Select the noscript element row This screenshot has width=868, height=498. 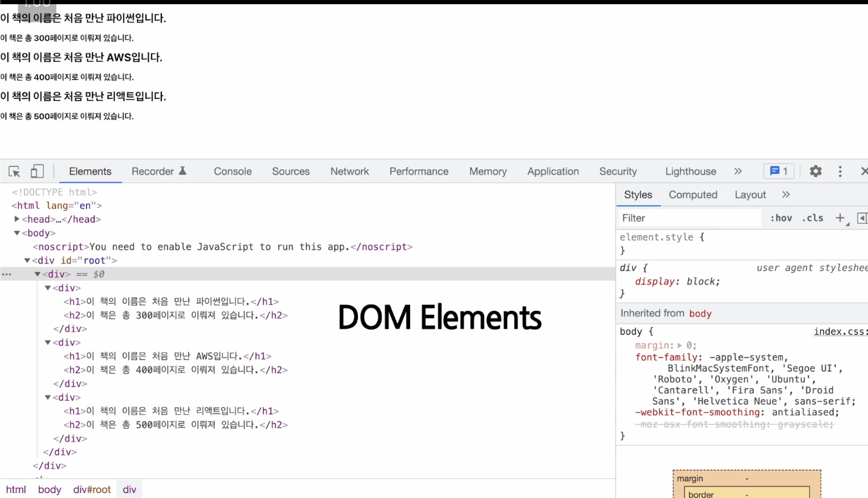(x=223, y=247)
